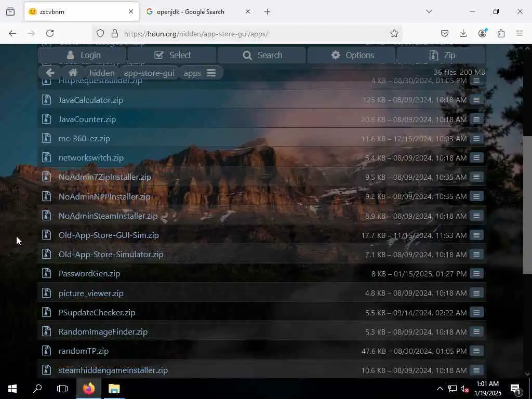Open a new browser tab
Screen dimensions: 532x399
tap(267, 12)
